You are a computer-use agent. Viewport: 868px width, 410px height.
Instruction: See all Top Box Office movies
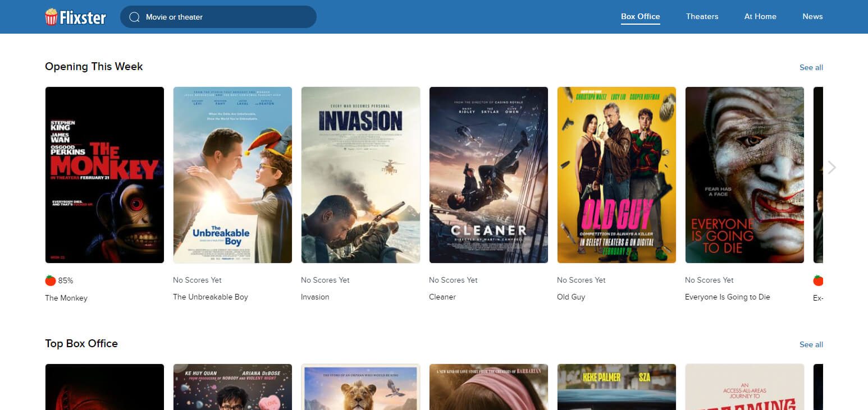click(x=811, y=344)
